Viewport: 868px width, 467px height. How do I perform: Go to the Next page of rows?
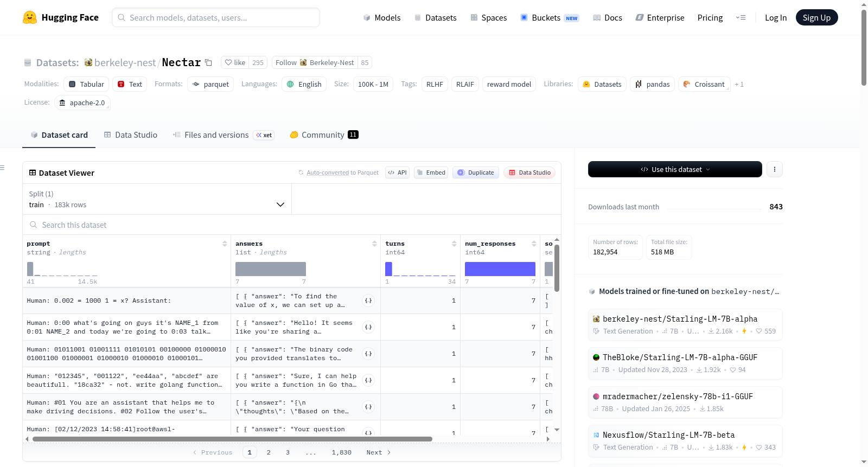tap(379, 452)
